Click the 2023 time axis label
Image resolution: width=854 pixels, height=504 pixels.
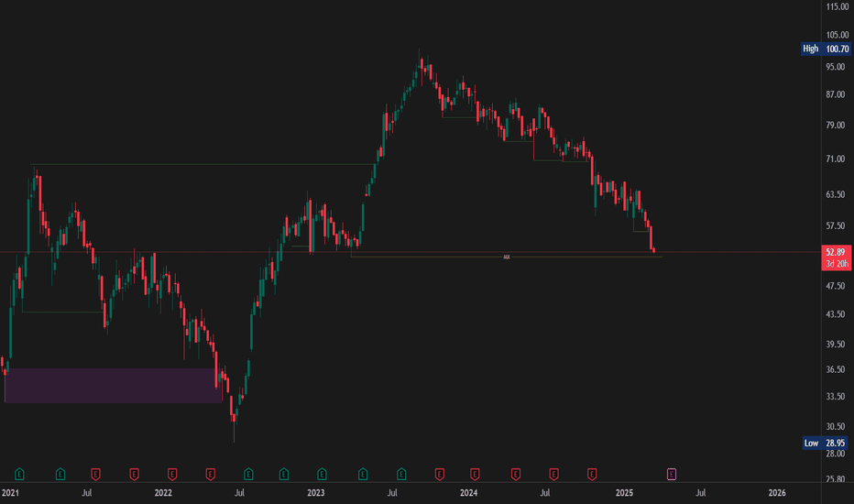(315, 493)
